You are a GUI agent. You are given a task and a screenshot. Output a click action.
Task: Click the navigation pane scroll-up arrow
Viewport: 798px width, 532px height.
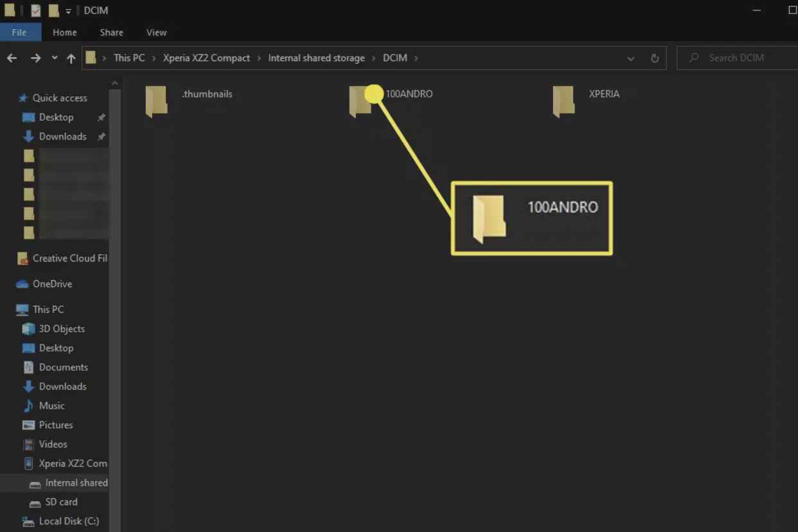[x=114, y=84]
